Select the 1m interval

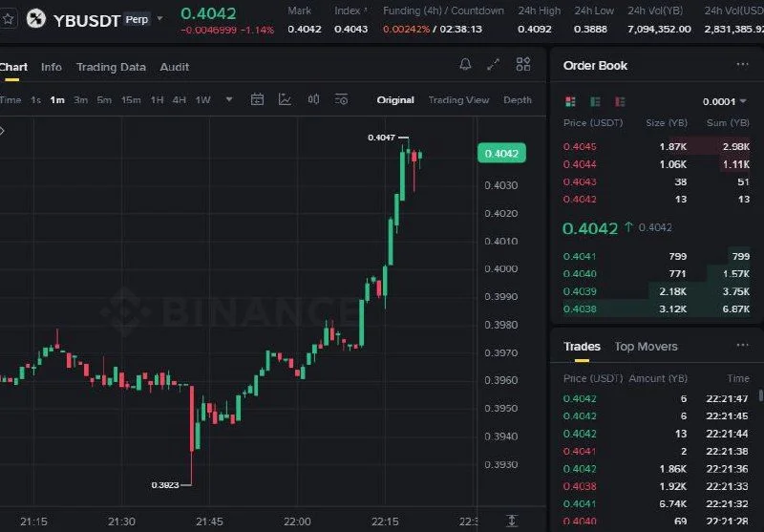pyautogui.click(x=57, y=100)
